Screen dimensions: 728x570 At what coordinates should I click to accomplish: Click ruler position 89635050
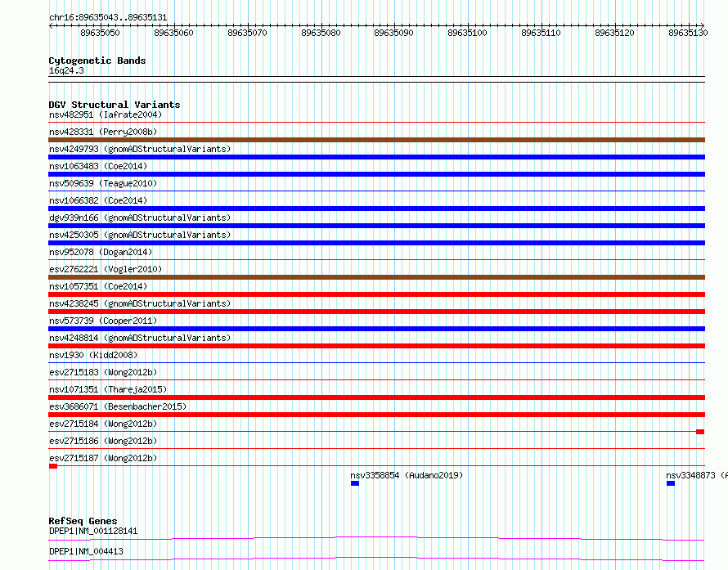pyautogui.click(x=101, y=33)
